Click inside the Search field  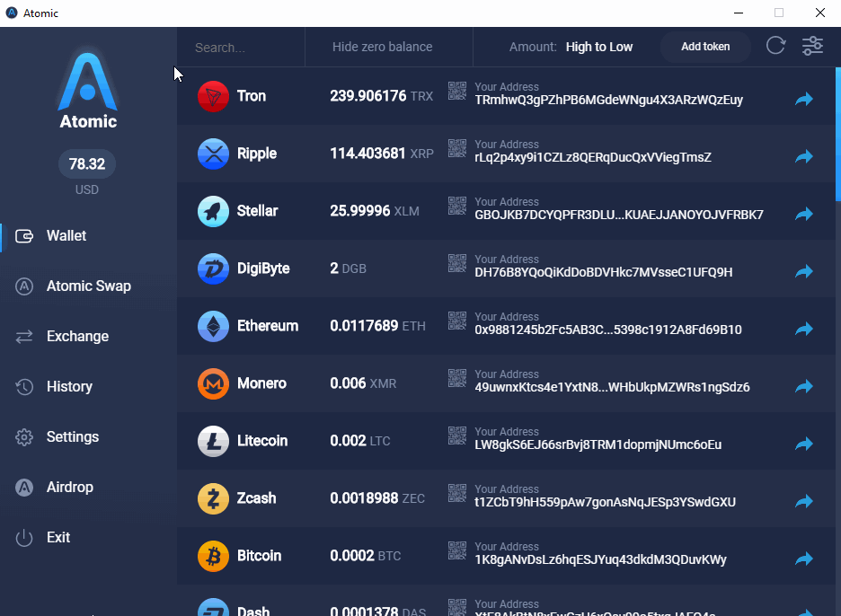pyautogui.click(x=241, y=48)
